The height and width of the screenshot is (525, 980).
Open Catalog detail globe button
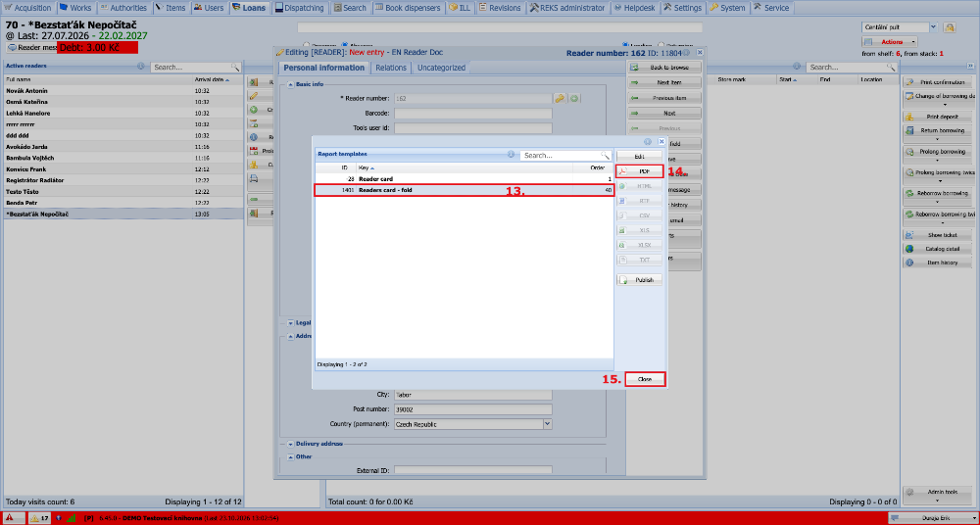point(938,249)
